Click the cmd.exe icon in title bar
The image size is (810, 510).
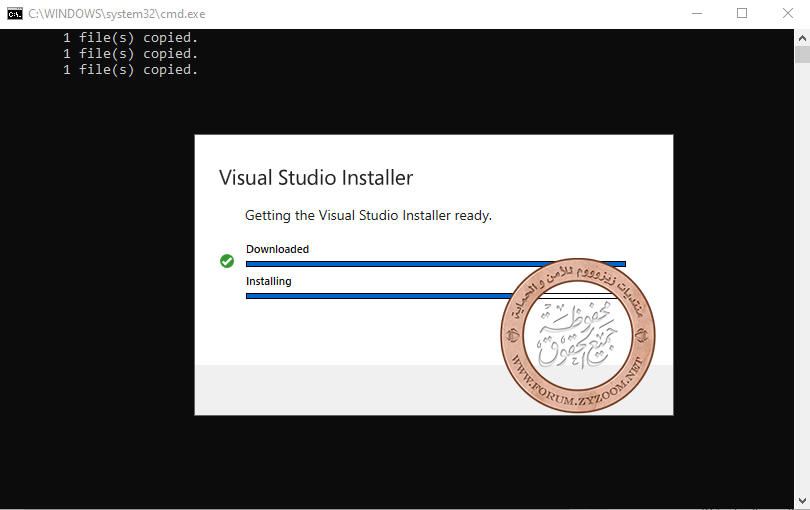14,13
